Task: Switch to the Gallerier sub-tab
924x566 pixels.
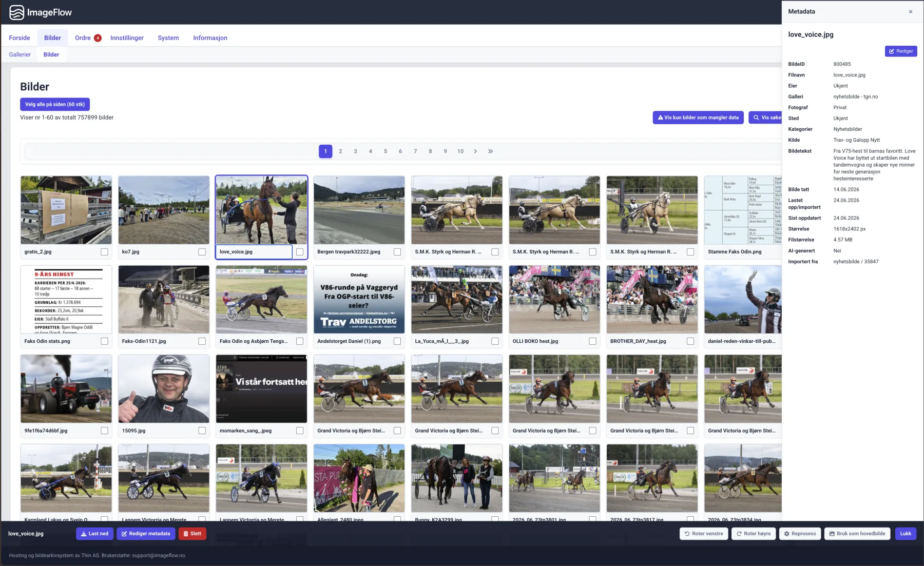Action: click(x=20, y=54)
